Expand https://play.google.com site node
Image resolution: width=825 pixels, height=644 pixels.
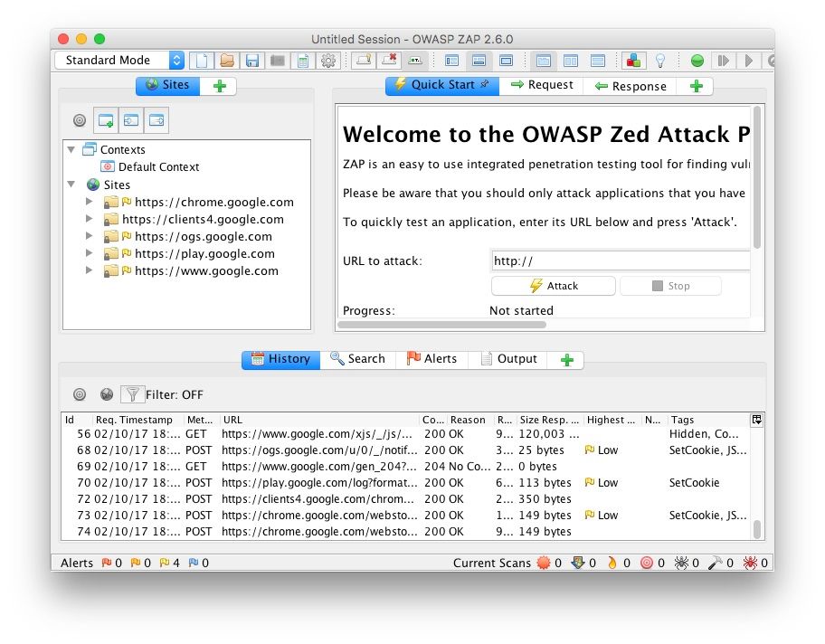89,253
